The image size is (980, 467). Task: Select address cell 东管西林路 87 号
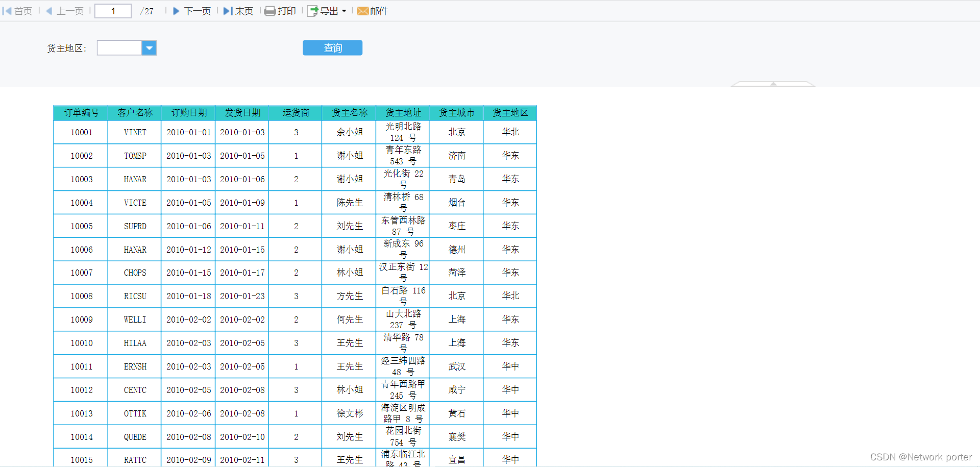point(403,226)
